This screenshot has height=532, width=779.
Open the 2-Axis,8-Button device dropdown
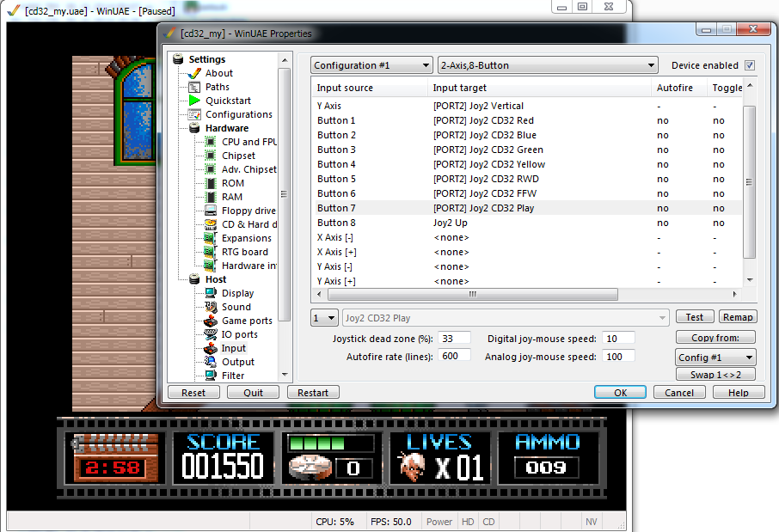[548, 65]
